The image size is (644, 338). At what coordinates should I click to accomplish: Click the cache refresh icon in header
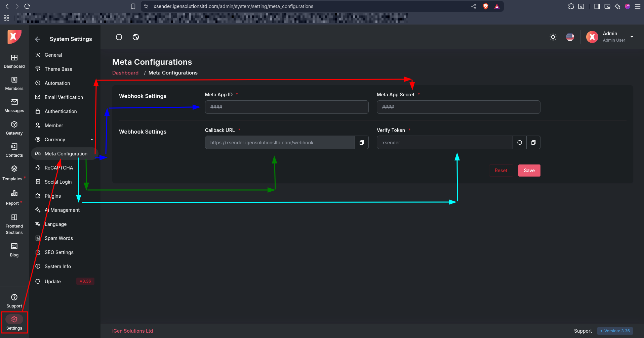pos(119,37)
